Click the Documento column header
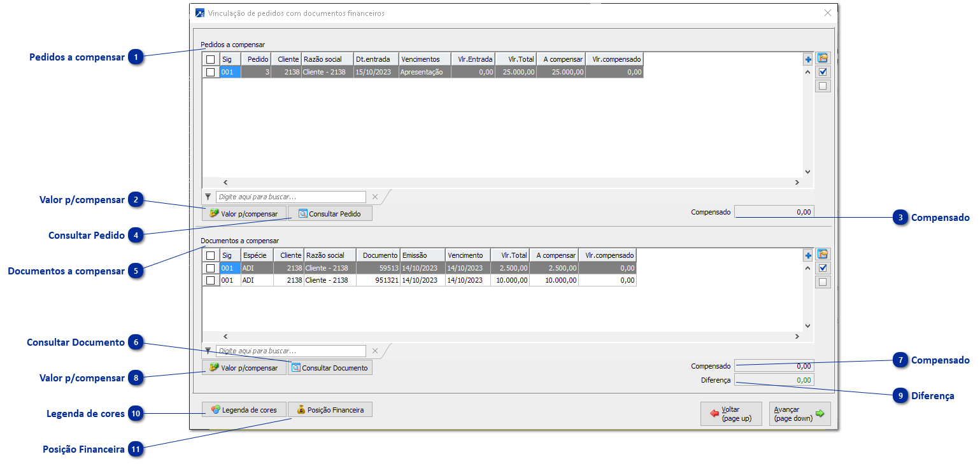The image size is (980, 466). [x=378, y=255]
